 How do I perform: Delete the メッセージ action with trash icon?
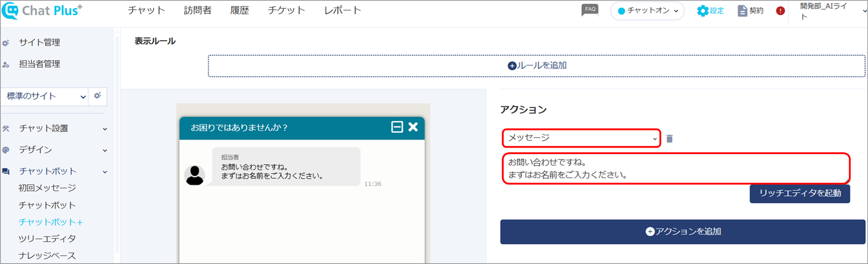click(x=669, y=138)
